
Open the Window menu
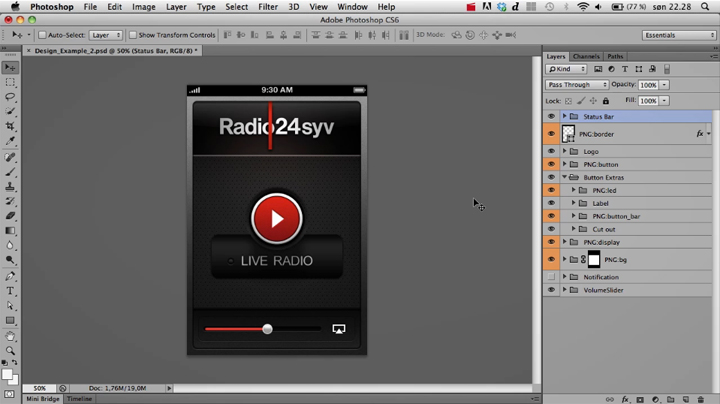click(x=352, y=7)
